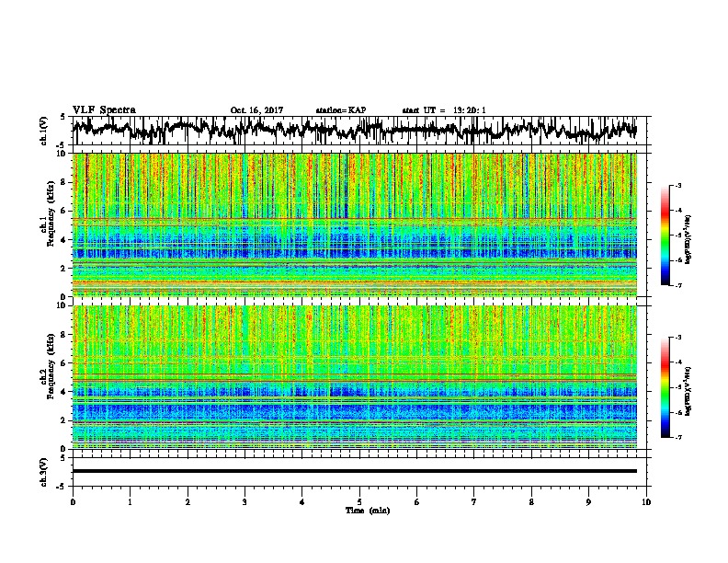728x563 pixels.
Task: Click the "ch.1(V)" axis label
Action: [x=44, y=131]
